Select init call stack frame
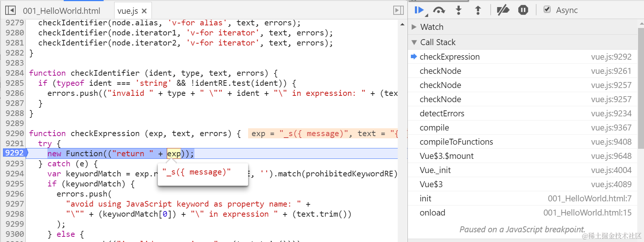 coord(522,198)
